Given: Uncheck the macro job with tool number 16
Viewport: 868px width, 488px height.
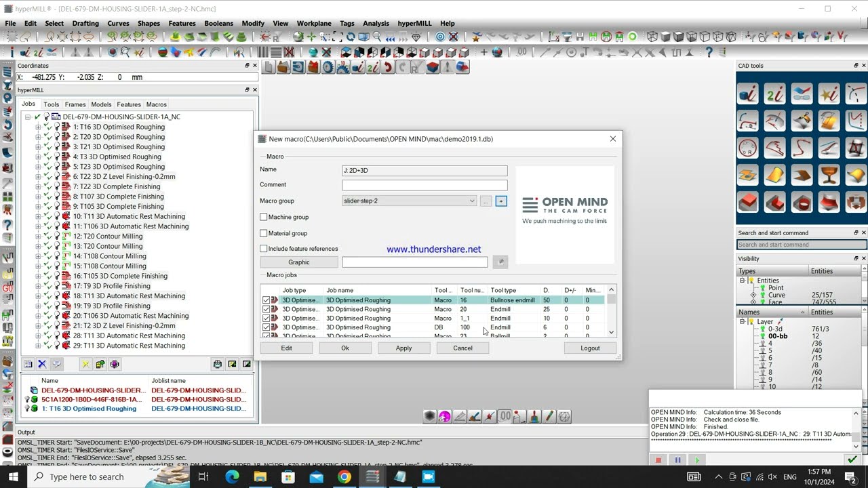Looking at the screenshot, I should [266, 300].
